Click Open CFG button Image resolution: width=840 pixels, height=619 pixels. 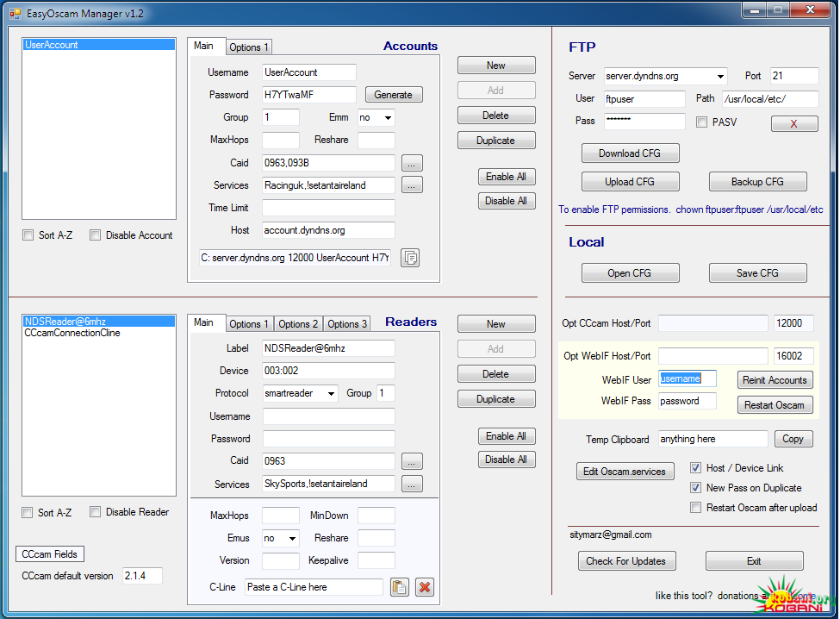click(631, 272)
